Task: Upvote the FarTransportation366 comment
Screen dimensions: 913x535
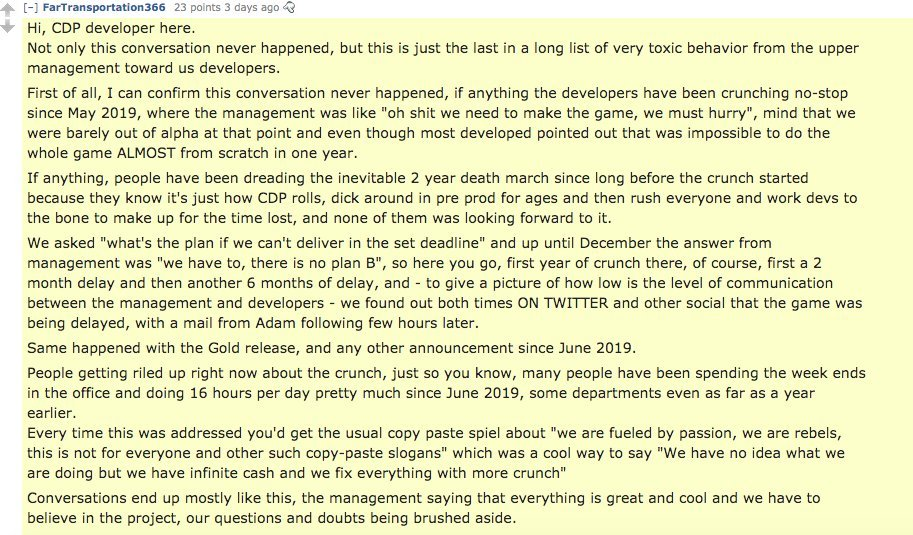Action: pos(7,11)
